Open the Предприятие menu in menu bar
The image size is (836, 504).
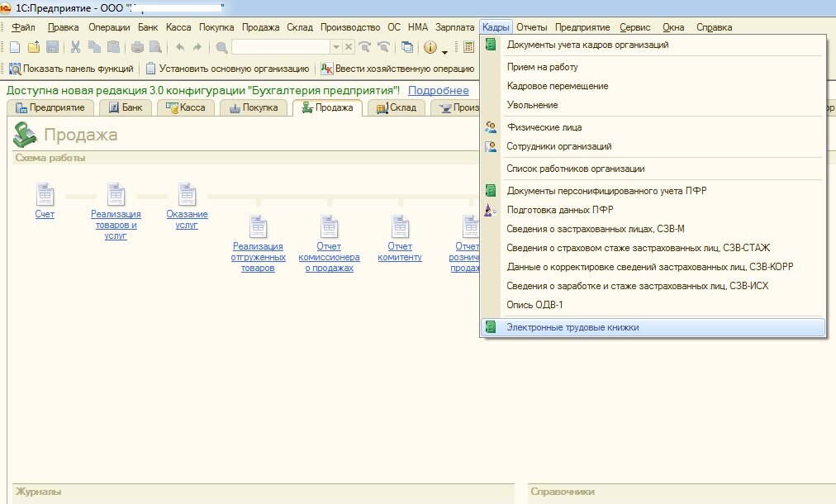click(x=582, y=27)
